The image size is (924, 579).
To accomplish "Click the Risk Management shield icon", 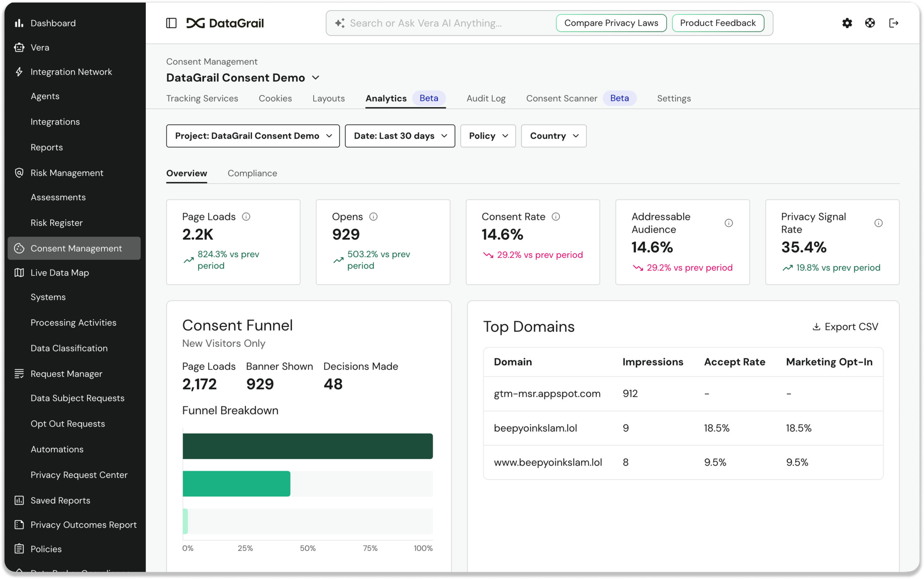I will click(x=19, y=173).
